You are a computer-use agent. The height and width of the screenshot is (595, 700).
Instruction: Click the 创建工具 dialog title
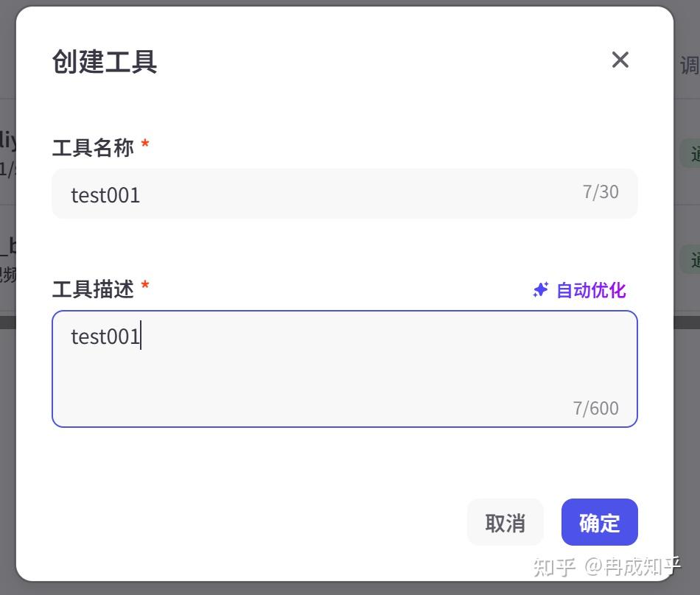click(105, 61)
